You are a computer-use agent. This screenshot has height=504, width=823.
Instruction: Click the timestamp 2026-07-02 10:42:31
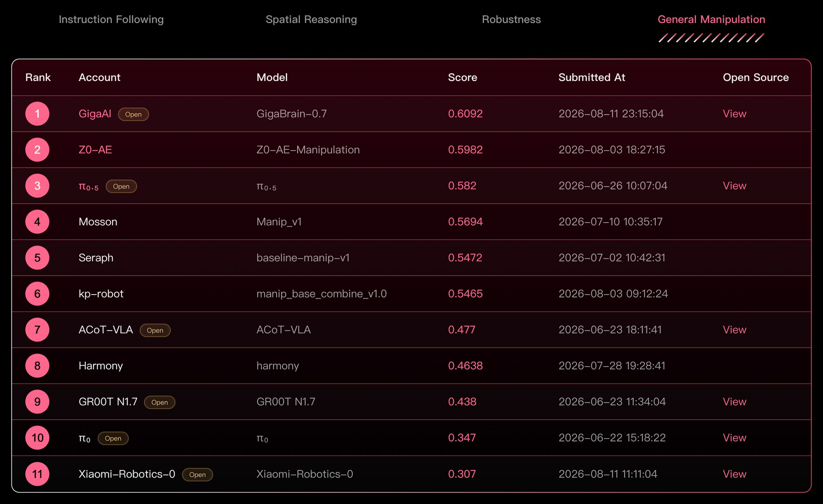(x=612, y=258)
